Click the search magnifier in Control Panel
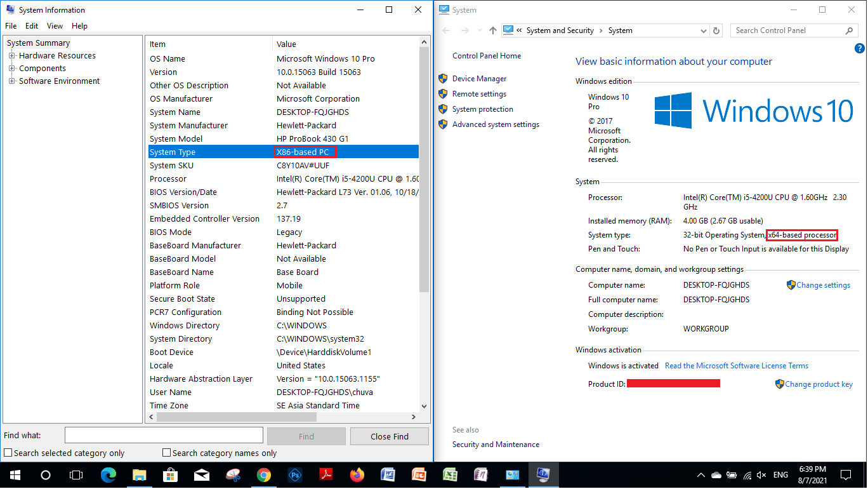The height and width of the screenshot is (489, 868). [850, 30]
